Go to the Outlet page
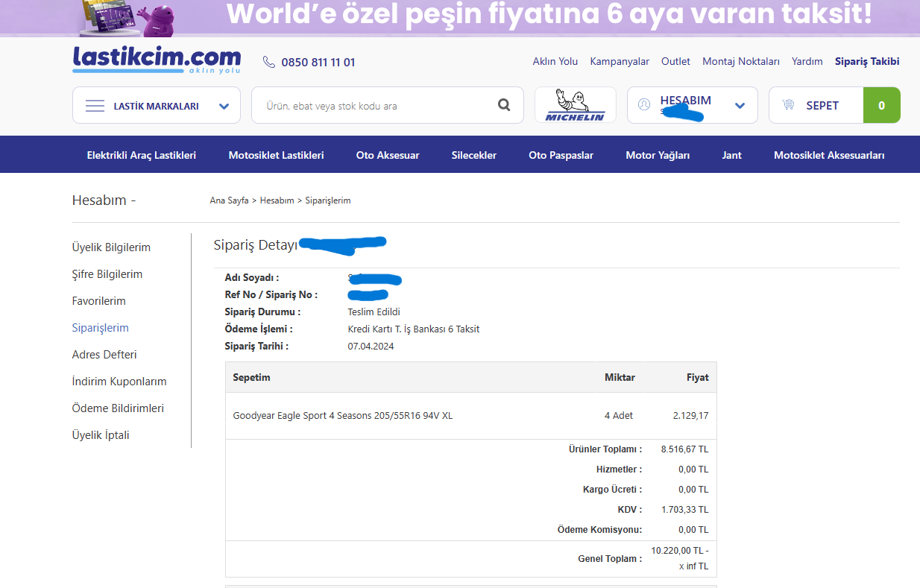 click(x=675, y=61)
